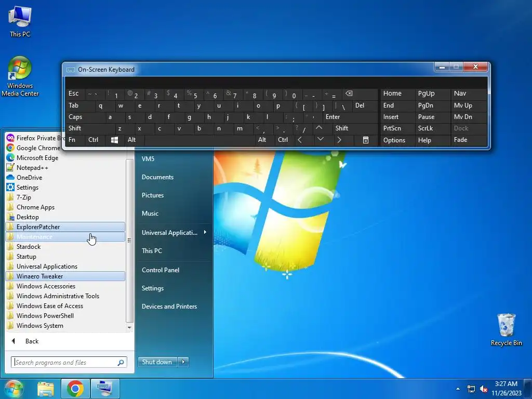Launch Microsoft Edge from the Start menu
532x399 pixels.
click(65, 158)
